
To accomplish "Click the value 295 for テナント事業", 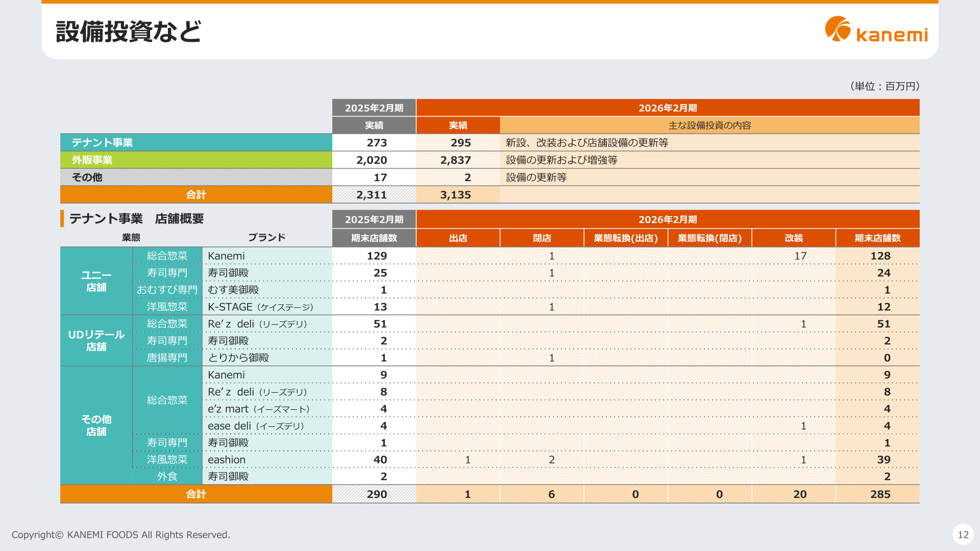I will pyautogui.click(x=460, y=143).
